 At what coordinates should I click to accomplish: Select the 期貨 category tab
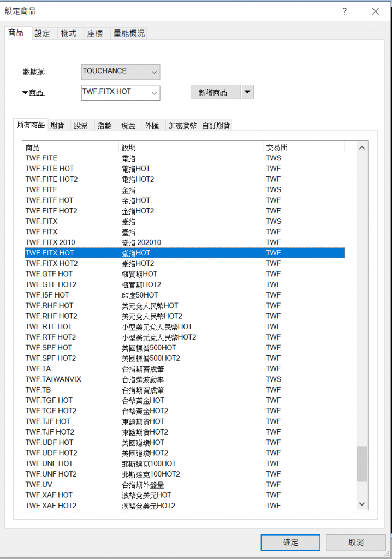pos(57,126)
